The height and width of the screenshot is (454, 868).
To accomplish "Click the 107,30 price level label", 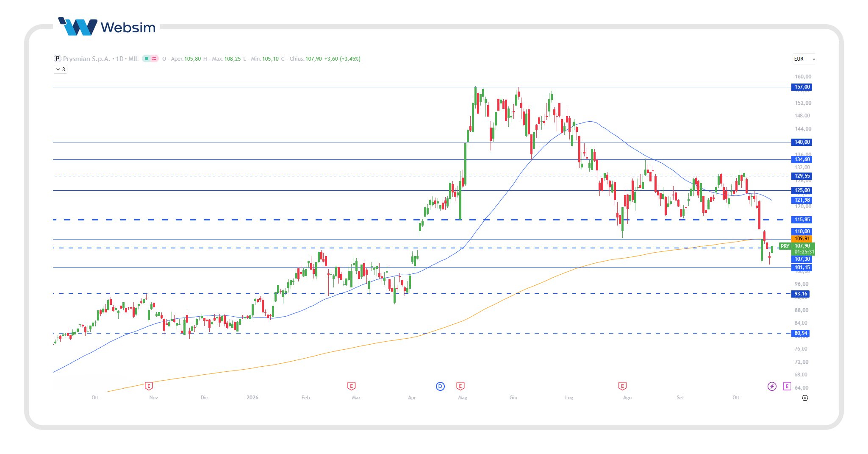I will pos(802,259).
